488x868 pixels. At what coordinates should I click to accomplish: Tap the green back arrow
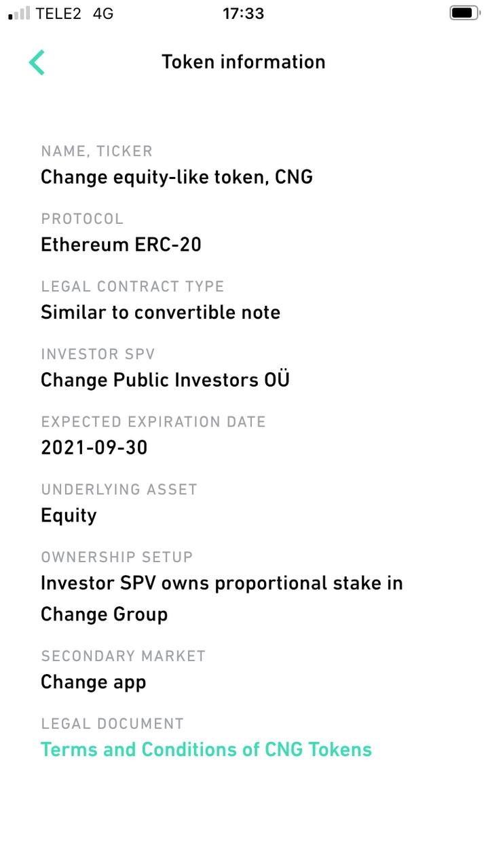point(37,62)
